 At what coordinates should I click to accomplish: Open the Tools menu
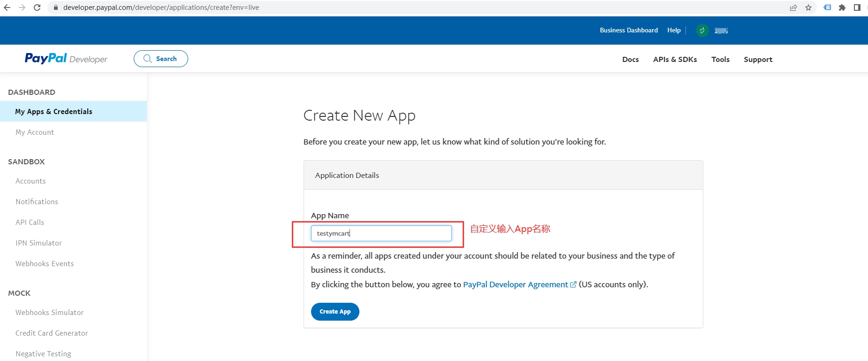[720, 59]
